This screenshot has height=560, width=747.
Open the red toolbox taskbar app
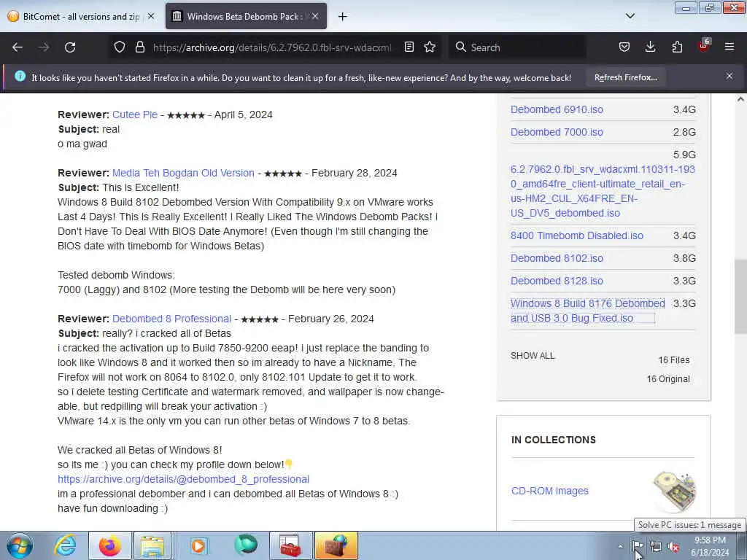(x=290, y=545)
